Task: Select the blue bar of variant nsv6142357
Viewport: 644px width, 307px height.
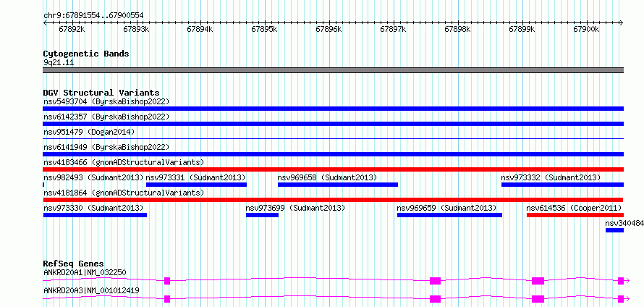Action: [333, 124]
